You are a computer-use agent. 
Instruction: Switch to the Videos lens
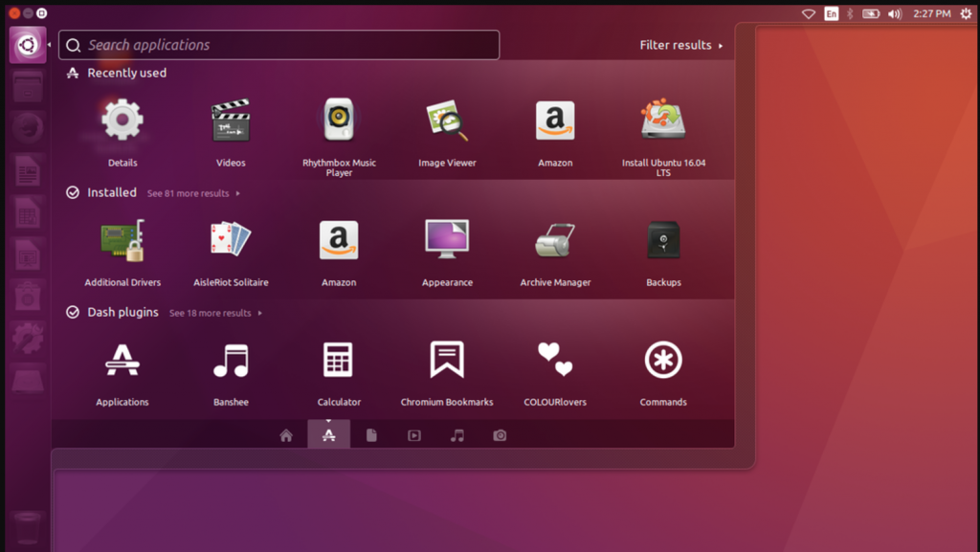click(413, 435)
